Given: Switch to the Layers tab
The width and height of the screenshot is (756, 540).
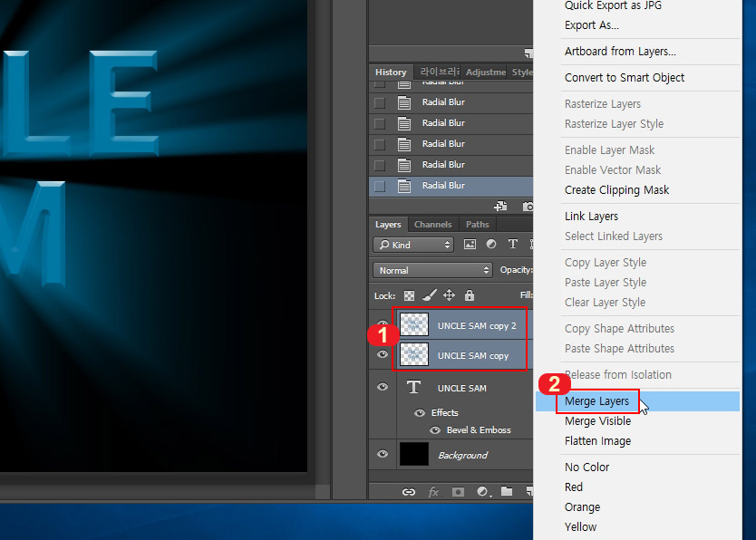Looking at the screenshot, I should pos(388,225).
